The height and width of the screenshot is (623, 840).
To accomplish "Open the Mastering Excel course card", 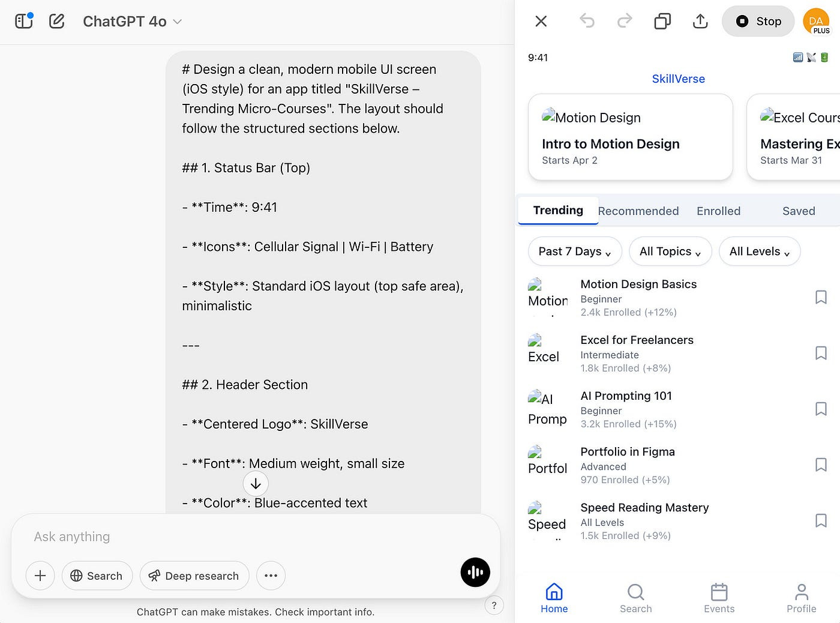I will [x=793, y=137].
